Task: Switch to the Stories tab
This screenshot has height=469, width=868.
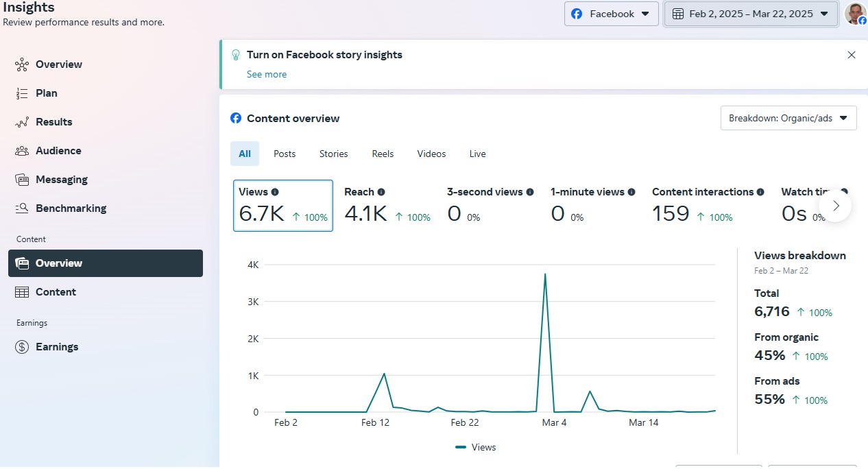Action: coord(333,154)
